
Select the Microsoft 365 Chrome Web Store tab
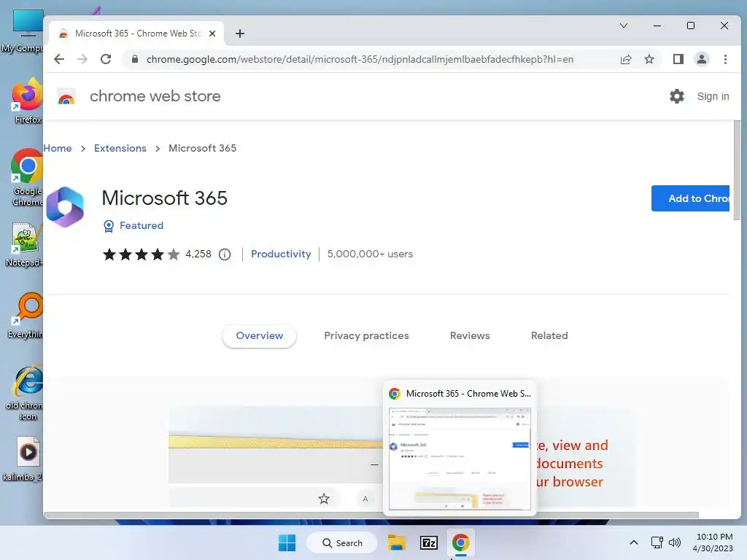coord(136,34)
